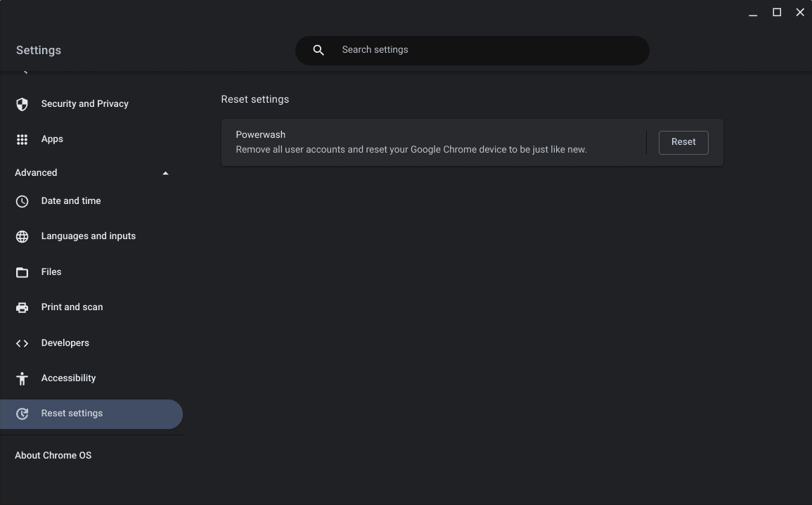Open the Reset settings sidebar entry
Image resolution: width=812 pixels, height=505 pixels.
point(72,413)
